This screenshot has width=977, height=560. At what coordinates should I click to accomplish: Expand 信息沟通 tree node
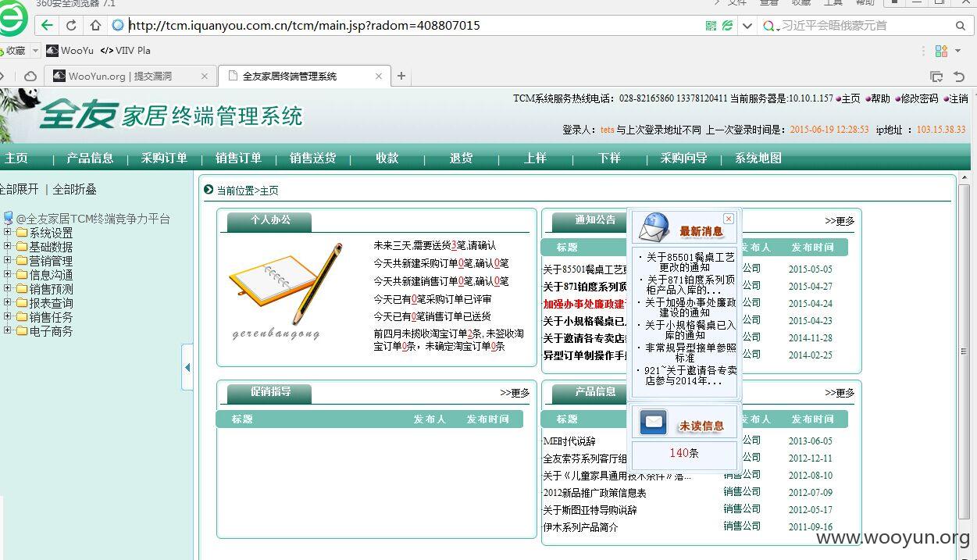[8, 275]
